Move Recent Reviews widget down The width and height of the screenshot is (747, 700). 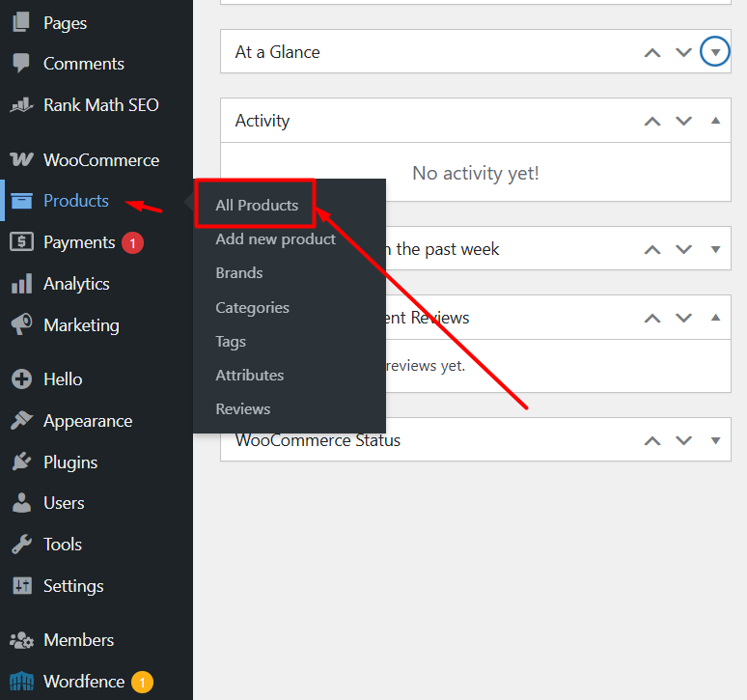point(683,318)
